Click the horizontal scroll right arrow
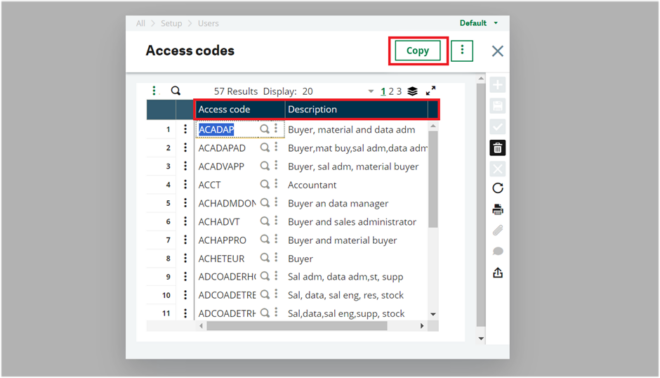Image resolution: width=660 pixels, height=378 pixels. [x=422, y=326]
